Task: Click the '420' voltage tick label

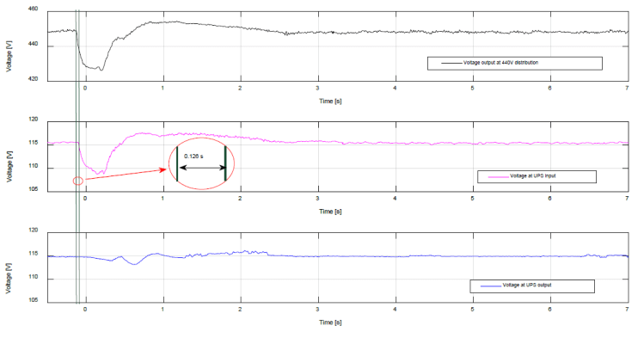Action: click(34, 79)
